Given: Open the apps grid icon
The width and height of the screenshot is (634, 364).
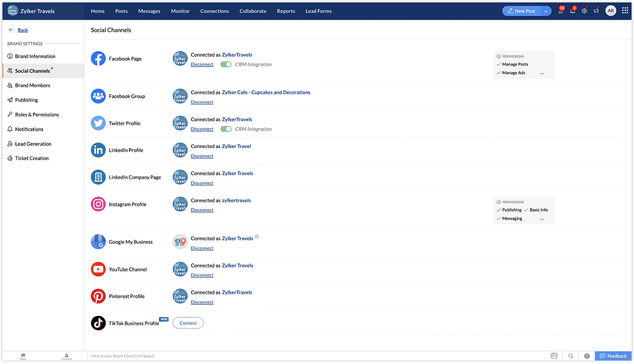Looking at the screenshot, I should pyautogui.click(x=625, y=10).
